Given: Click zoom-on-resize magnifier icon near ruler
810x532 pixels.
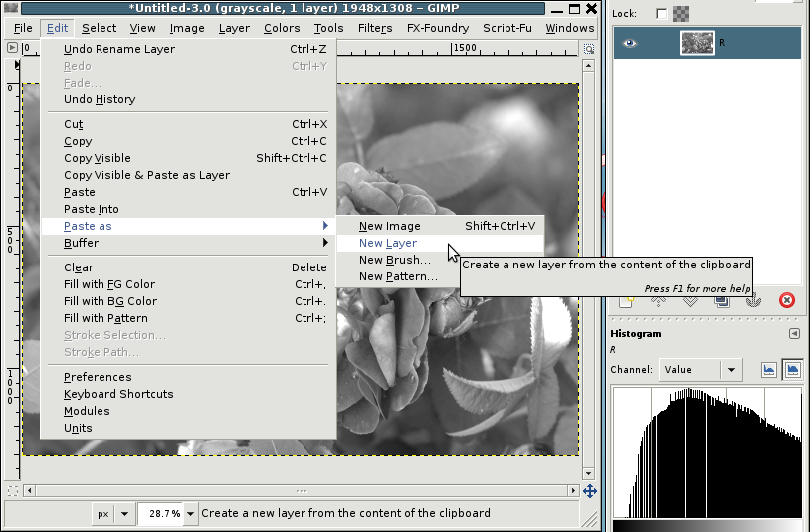Looking at the screenshot, I should click(x=588, y=49).
